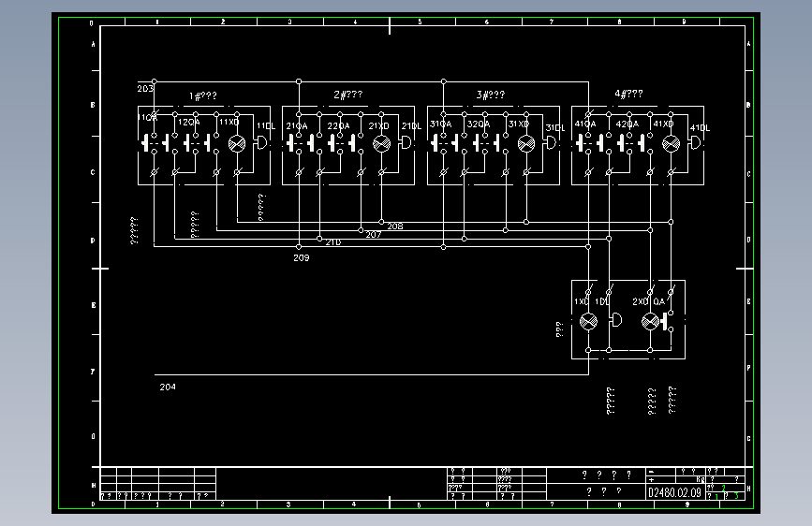Click the 11QA component label
The height and width of the screenshot is (526, 812).
point(147,118)
